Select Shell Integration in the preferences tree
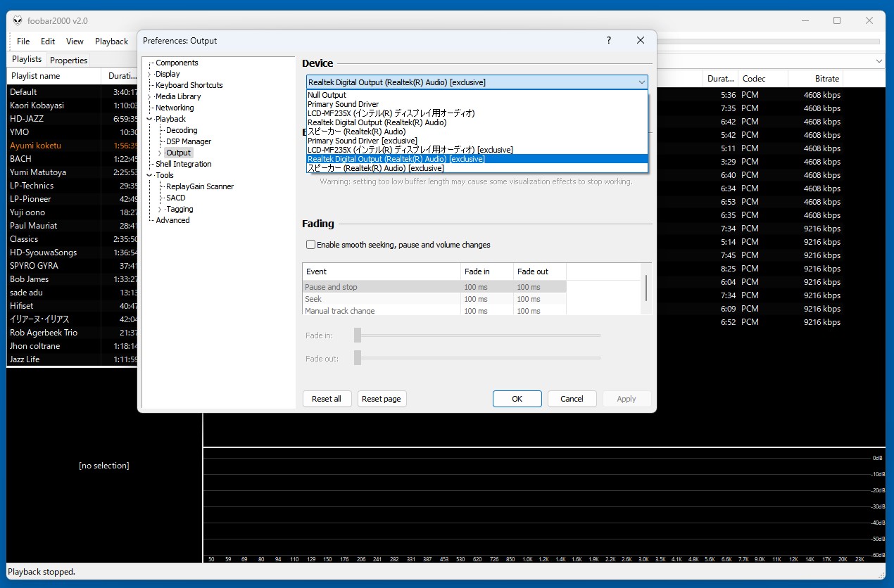894x588 pixels. click(183, 164)
